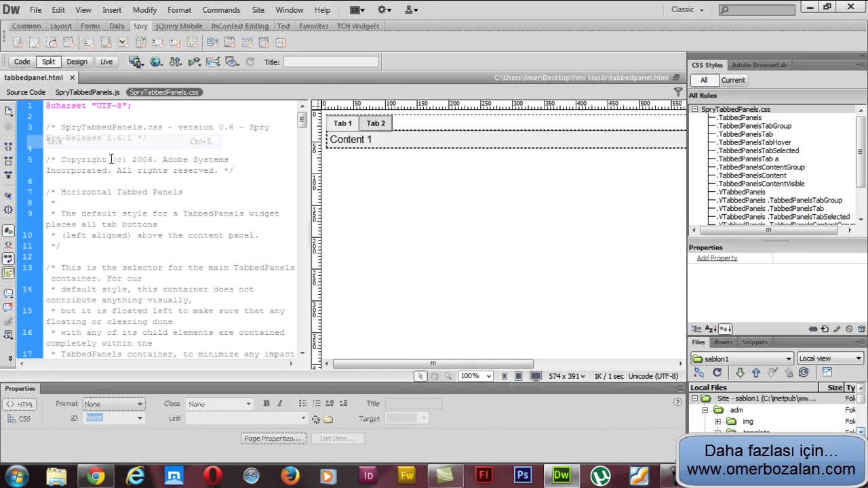Screen dimensions: 868x488
Task: Open the sablon1 site dropdown
Action: point(742,359)
